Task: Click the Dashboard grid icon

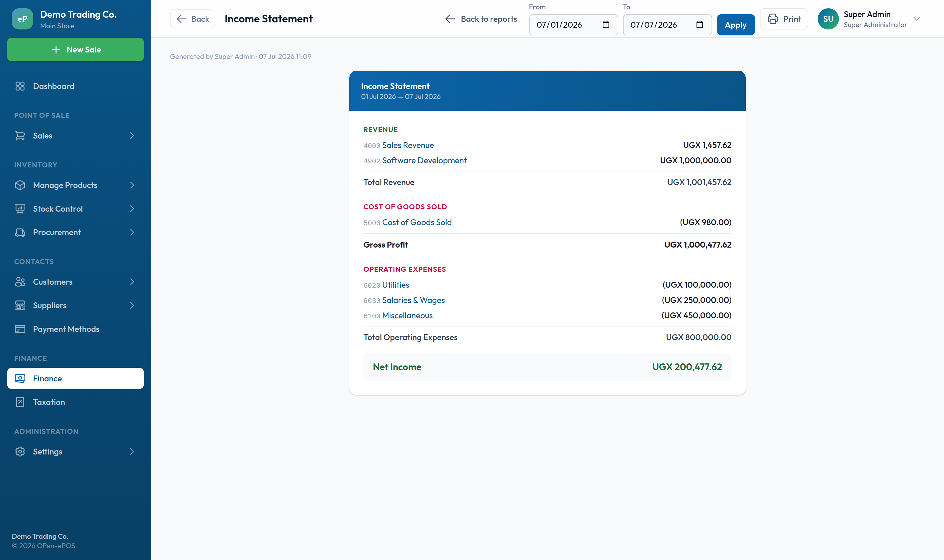Action: pos(20,86)
